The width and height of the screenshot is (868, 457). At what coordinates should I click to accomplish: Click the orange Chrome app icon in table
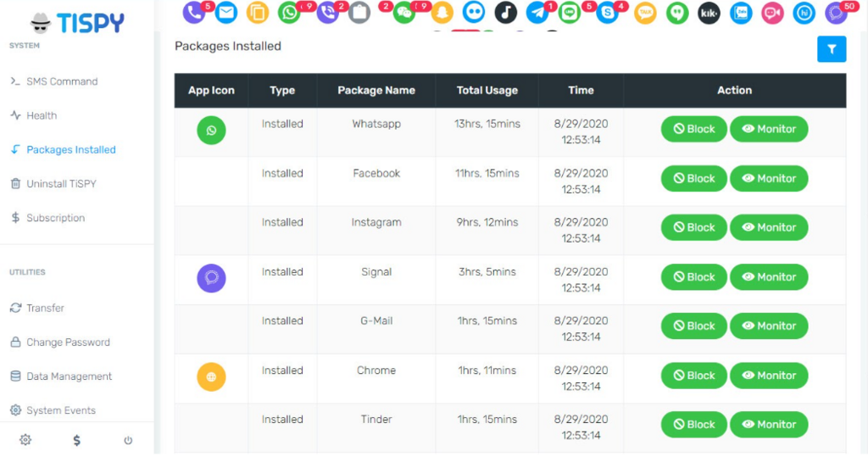211,376
